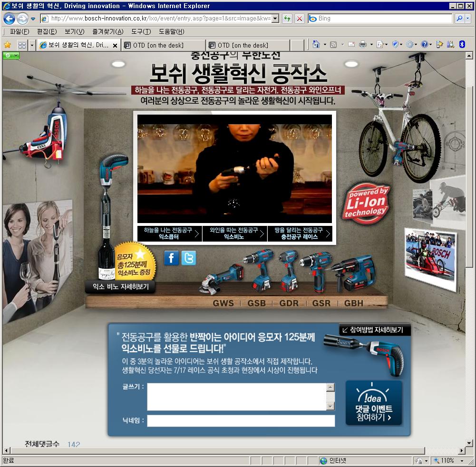Viewport: 476px width, 467px height.
Task: Click the GSB product label
Action: [256, 303]
